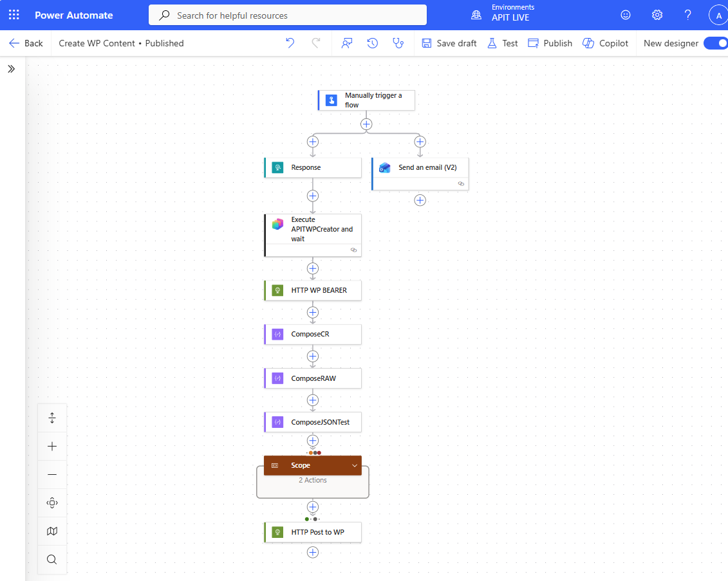Collapse the Scope with its chevron
Image resolution: width=728 pixels, height=581 pixels.
pos(354,465)
